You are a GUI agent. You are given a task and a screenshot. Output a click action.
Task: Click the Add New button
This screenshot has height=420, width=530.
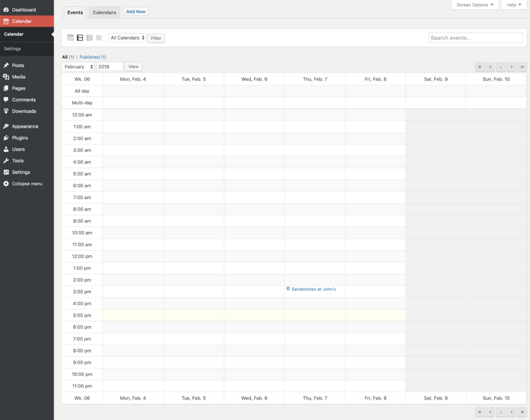[x=136, y=12]
